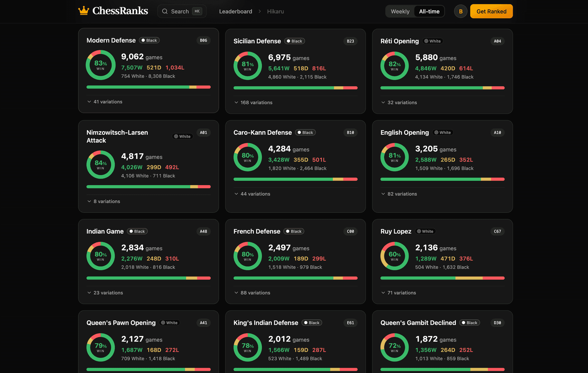The image size is (588, 373).
Task: Toggle the White tag on English Opening
Action: [443, 133]
